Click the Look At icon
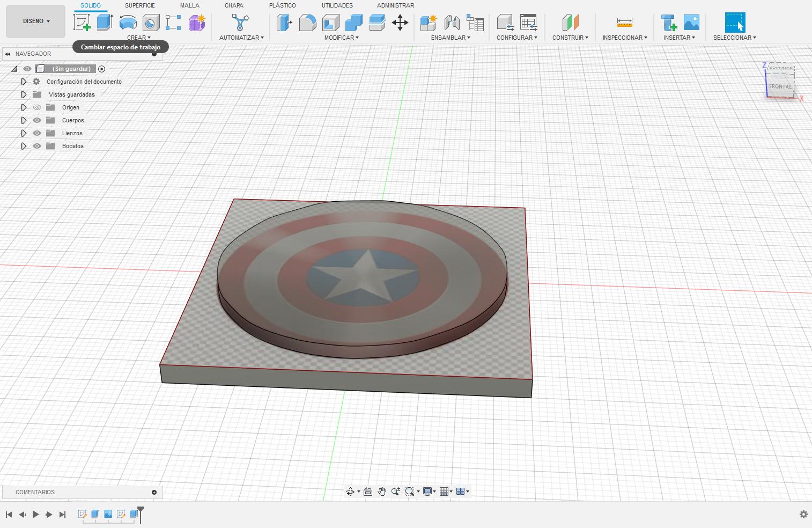The image size is (812, 528). [368, 492]
